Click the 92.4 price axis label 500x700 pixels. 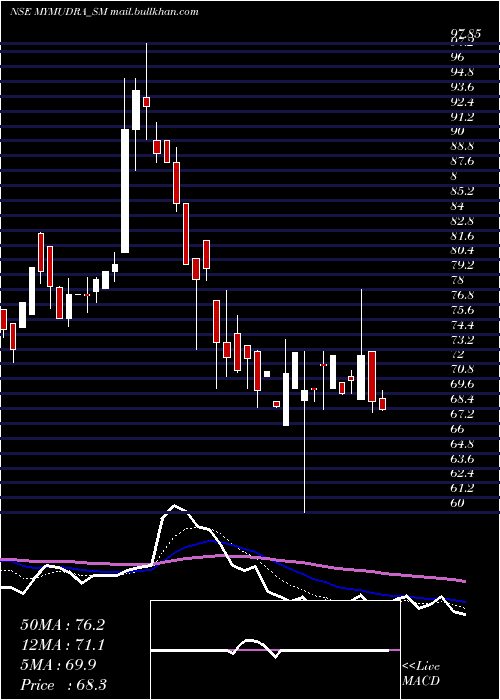point(462,102)
